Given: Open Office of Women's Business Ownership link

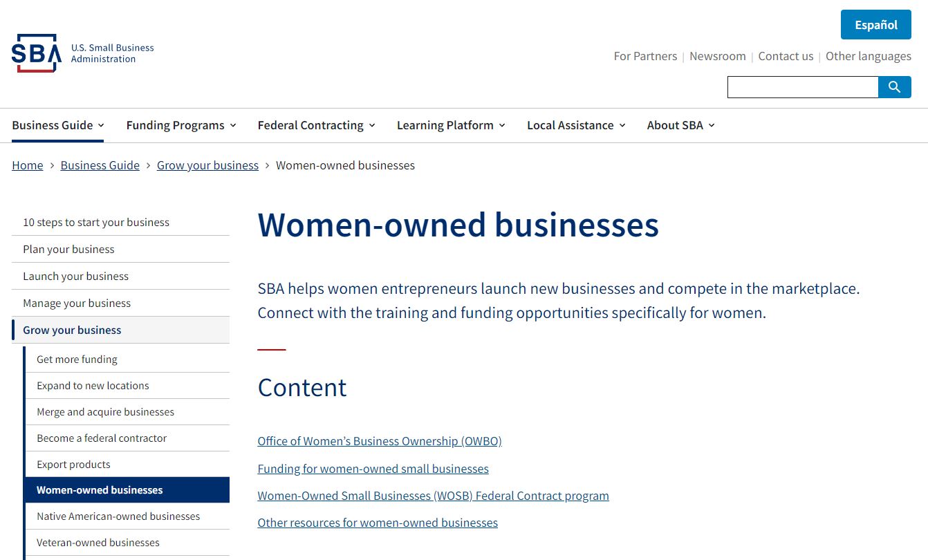Looking at the screenshot, I should click(380, 441).
